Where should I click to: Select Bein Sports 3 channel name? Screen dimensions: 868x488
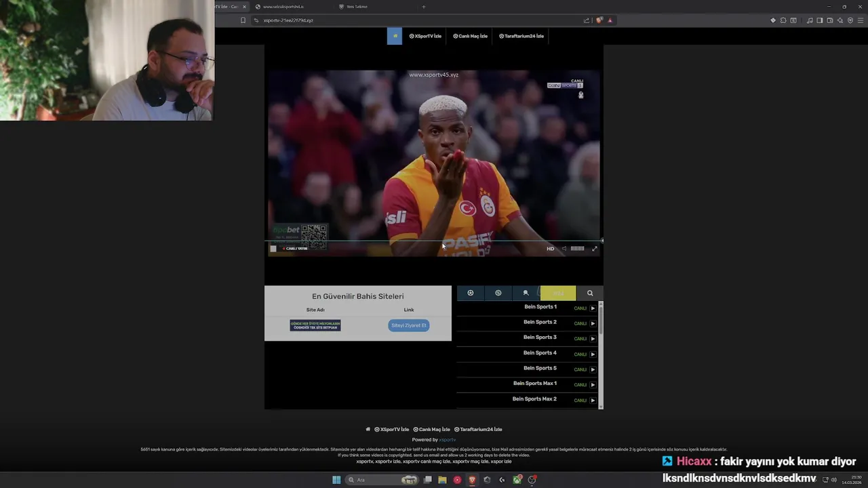pyautogui.click(x=540, y=337)
